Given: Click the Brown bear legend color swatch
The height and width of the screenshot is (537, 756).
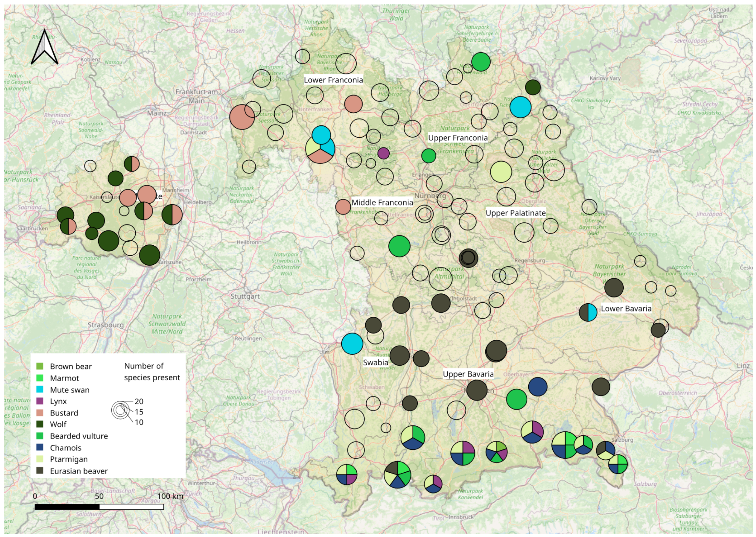Looking at the screenshot, I should pos(40,366).
